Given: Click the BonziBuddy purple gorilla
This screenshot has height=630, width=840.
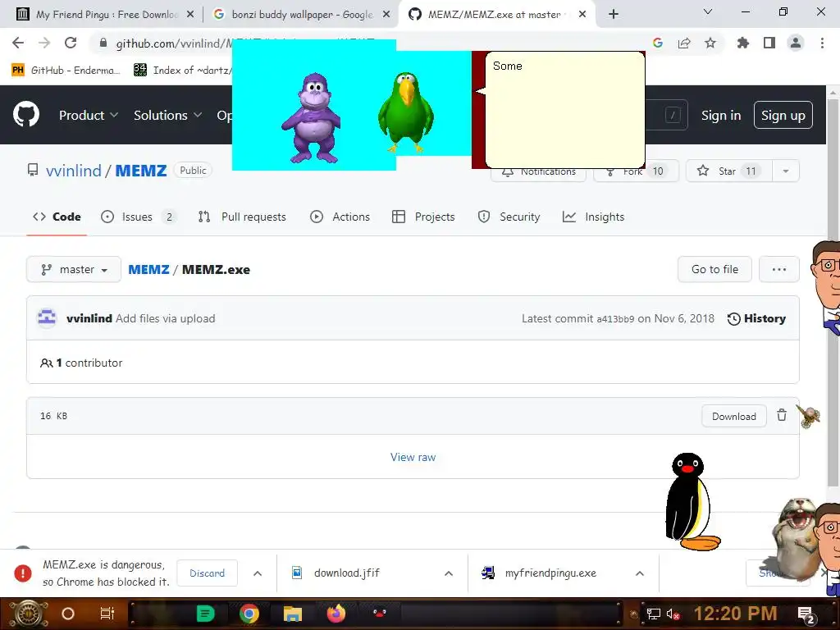Looking at the screenshot, I should (x=311, y=118).
